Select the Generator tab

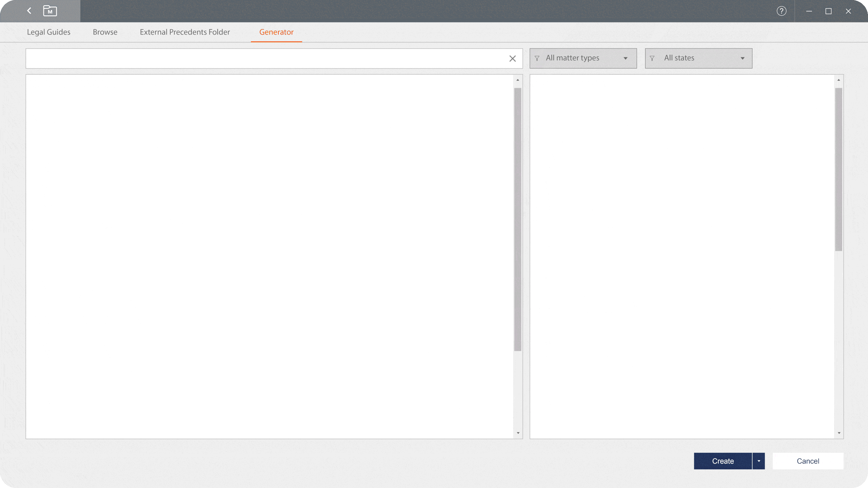276,32
